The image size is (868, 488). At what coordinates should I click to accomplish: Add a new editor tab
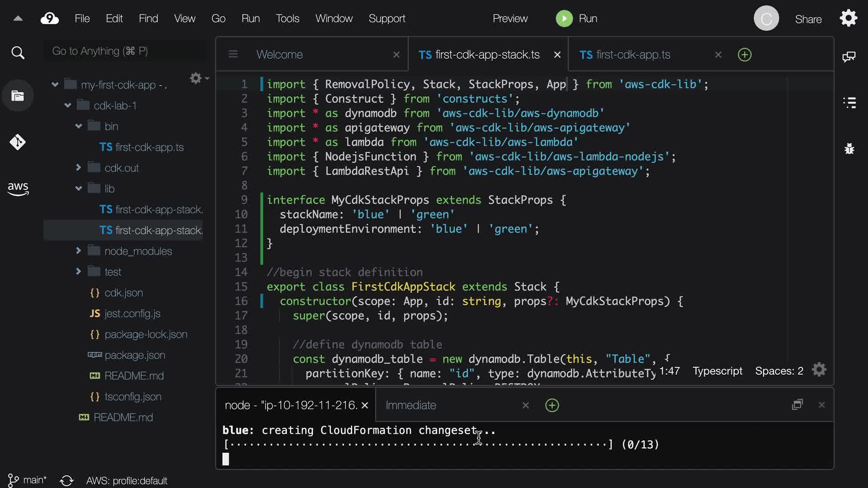click(x=744, y=55)
